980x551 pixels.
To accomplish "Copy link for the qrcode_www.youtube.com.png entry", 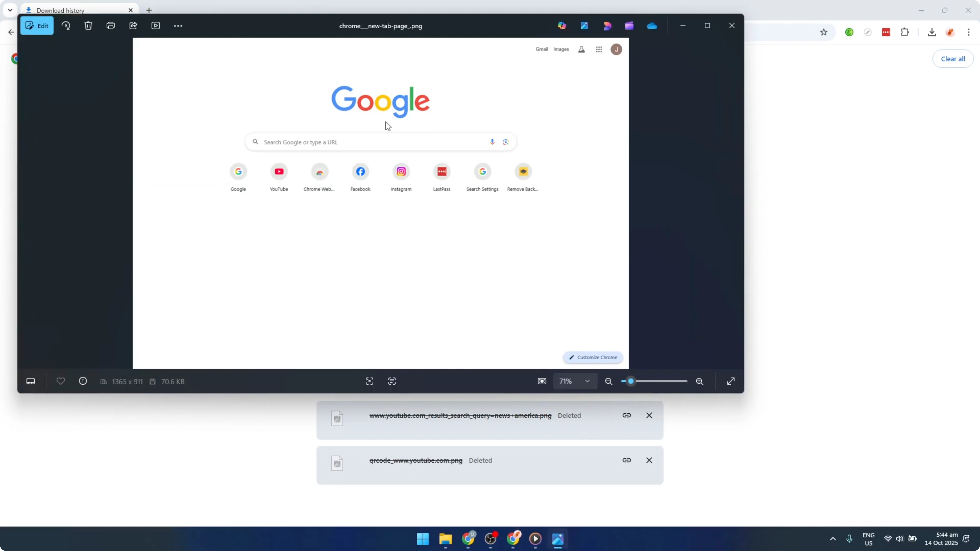I will 627,460.
